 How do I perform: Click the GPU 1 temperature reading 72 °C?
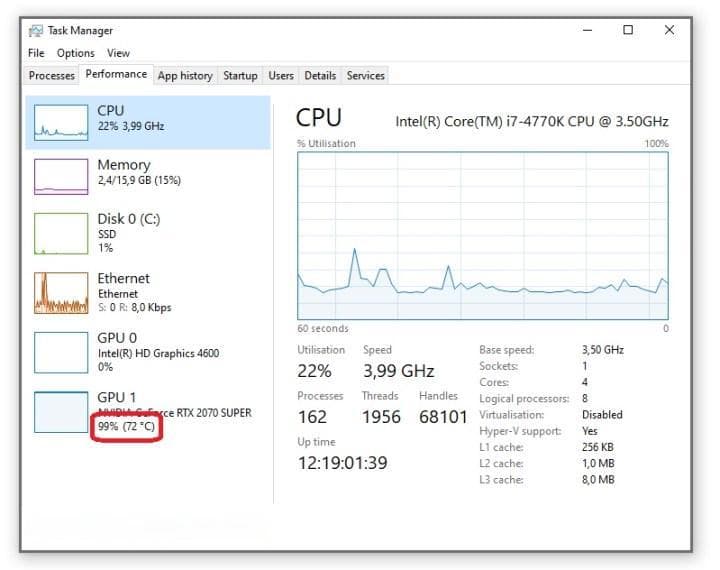[x=139, y=426]
